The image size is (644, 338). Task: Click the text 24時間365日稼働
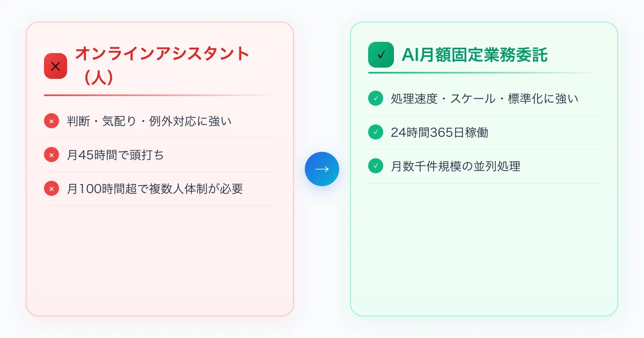pos(440,133)
